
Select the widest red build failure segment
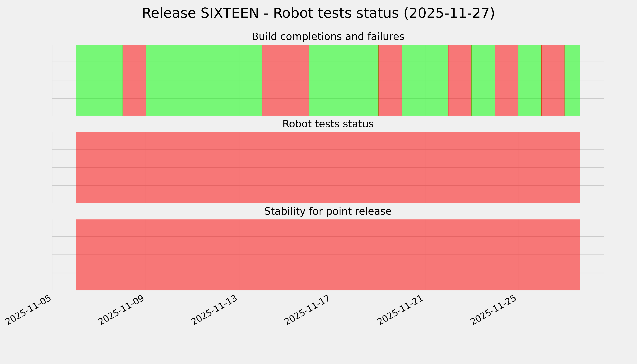click(285, 80)
